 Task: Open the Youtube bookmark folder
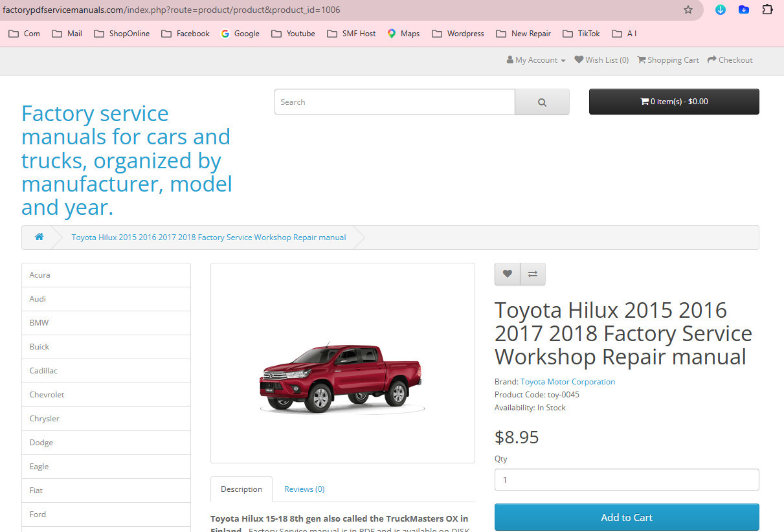(293, 34)
